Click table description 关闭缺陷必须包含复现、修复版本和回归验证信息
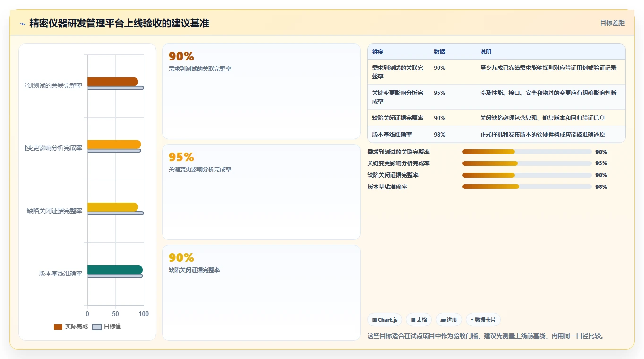 click(x=542, y=118)
